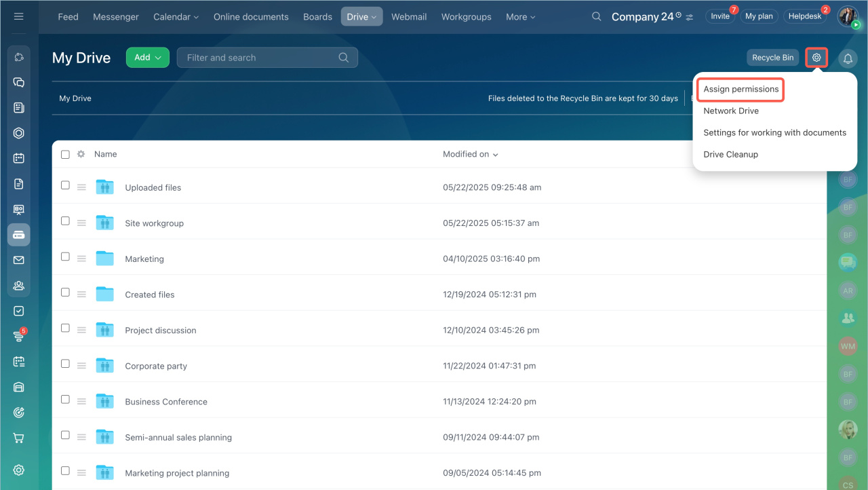Open the mail envelope icon in sidebar
The image size is (868, 490).
point(19,260)
